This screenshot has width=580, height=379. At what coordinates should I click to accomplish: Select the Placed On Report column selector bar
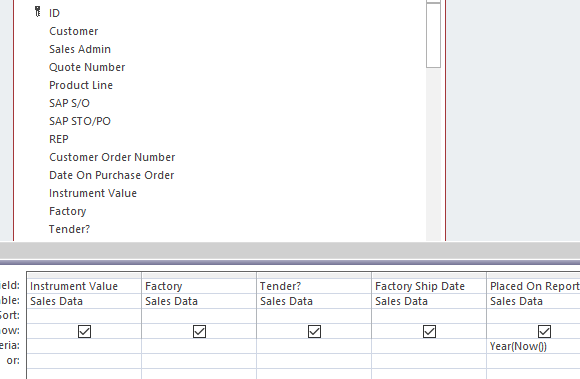tap(533, 275)
